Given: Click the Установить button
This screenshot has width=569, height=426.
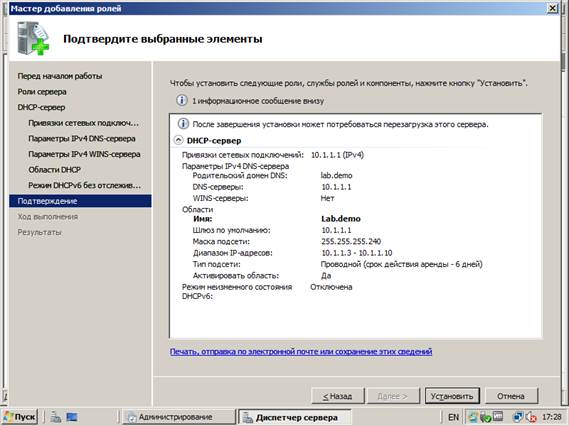Looking at the screenshot, I should pos(452,396).
